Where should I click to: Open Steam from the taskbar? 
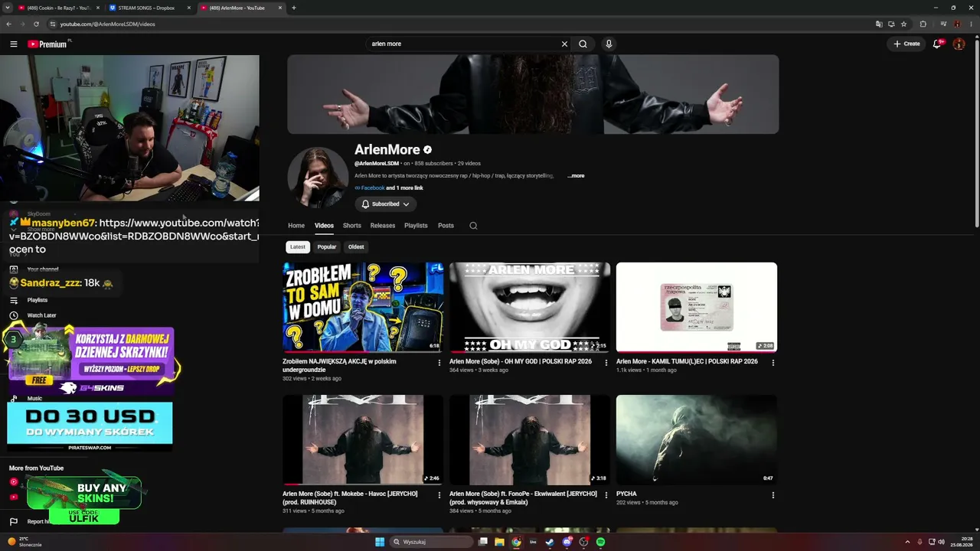pyautogui.click(x=550, y=542)
